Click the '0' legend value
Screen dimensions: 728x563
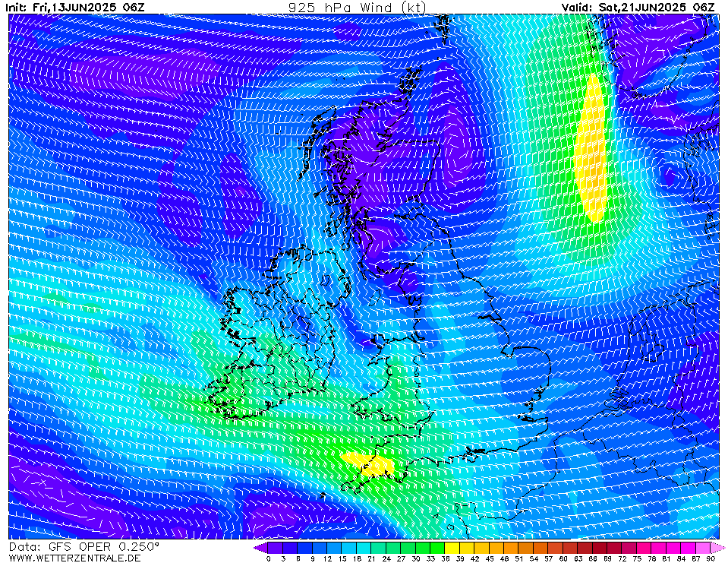point(269,558)
